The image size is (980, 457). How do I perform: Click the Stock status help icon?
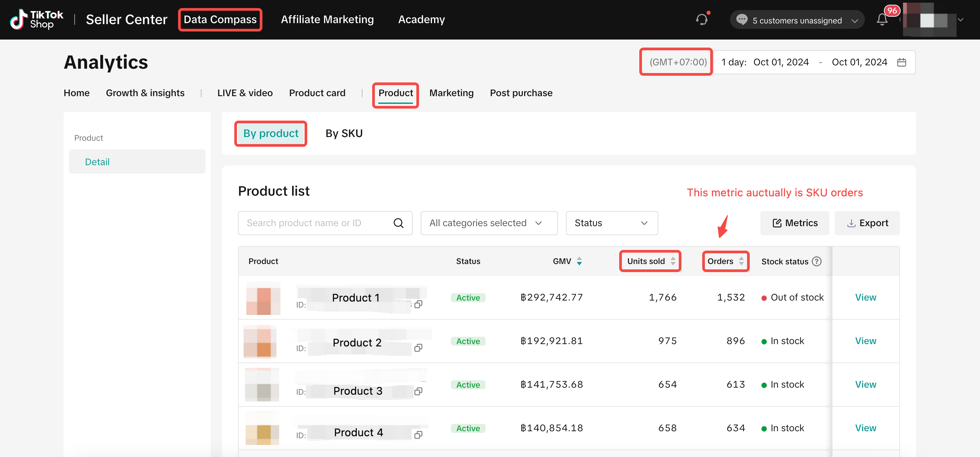click(816, 261)
